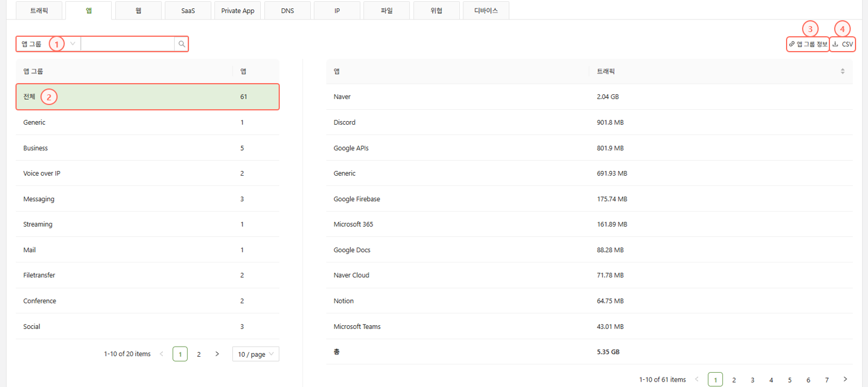The height and width of the screenshot is (387, 868).
Task: Click in the app group search field
Action: (x=127, y=44)
